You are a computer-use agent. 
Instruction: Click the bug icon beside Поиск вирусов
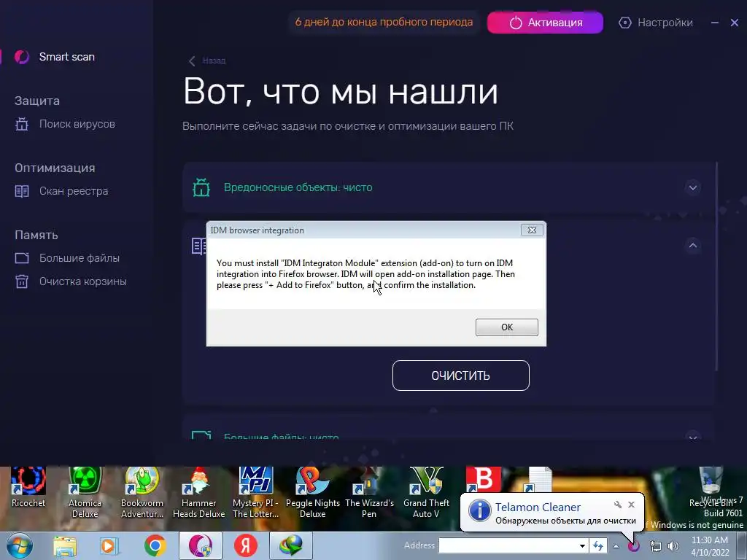[x=22, y=124]
